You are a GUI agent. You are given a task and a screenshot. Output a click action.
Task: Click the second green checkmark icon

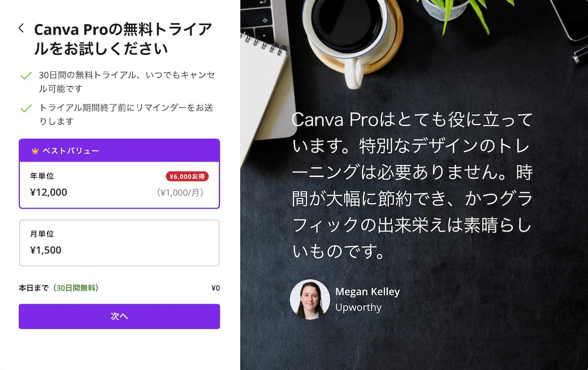(26, 108)
